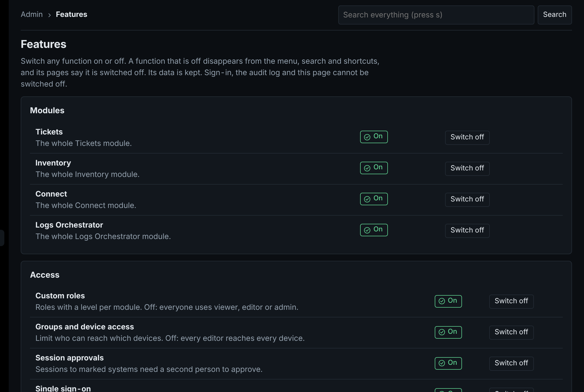The image size is (584, 392).
Task: Switch off the Tickets module
Action: [467, 137]
